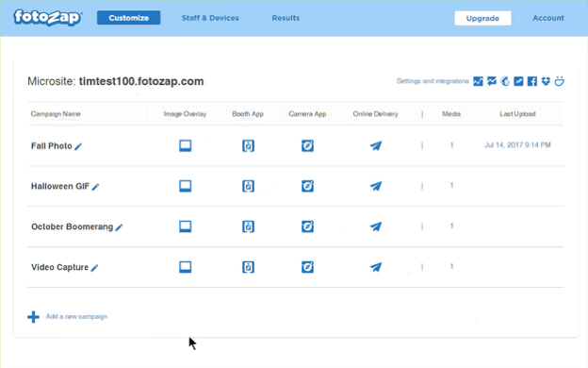Viewport: 588px width, 368px height.
Task: Open Online Delivery for Video Capture
Action: (376, 267)
